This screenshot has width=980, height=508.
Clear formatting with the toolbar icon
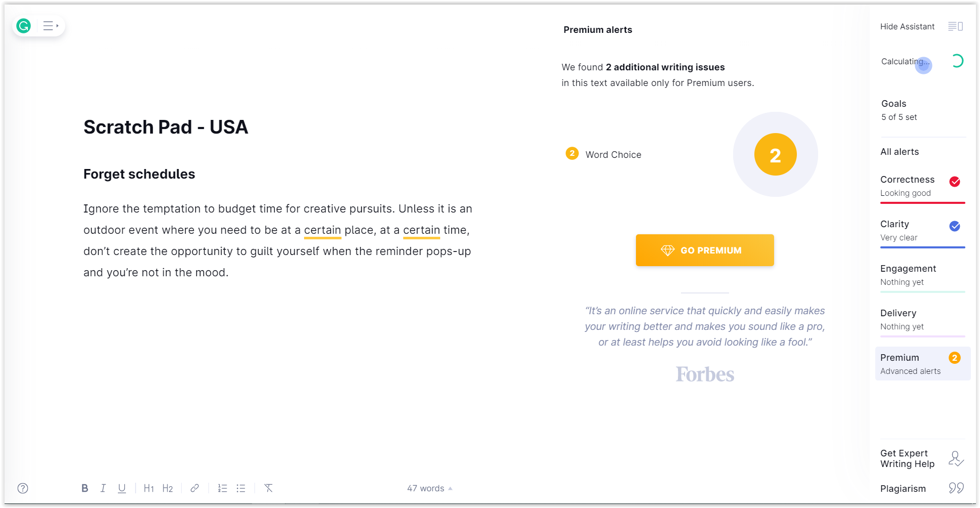click(268, 488)
